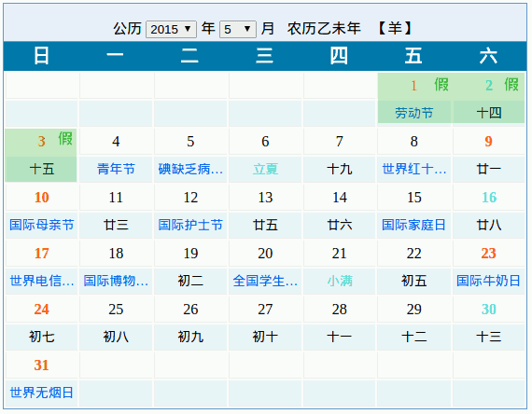
Task: Click the 世界无烟日 label
Action: tap(42, 393)
